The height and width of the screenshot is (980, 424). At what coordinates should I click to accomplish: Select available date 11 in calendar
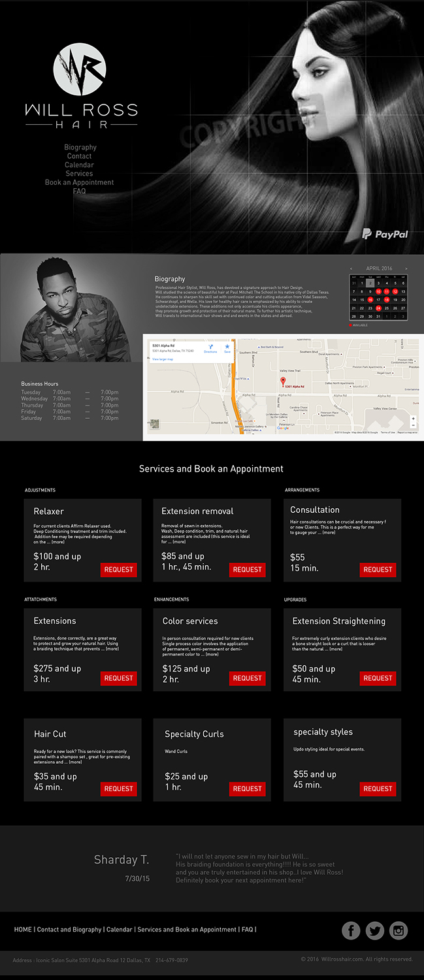click(386, 291)
